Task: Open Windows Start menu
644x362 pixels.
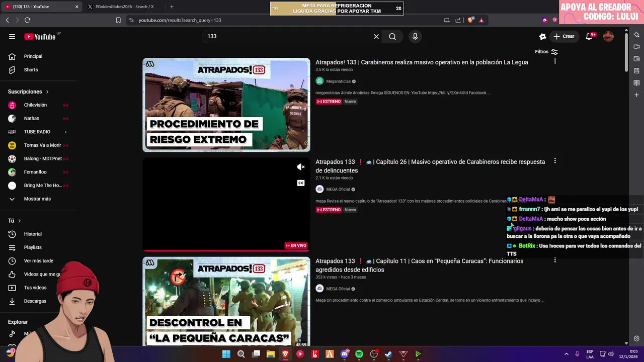Action: (226, 354)
